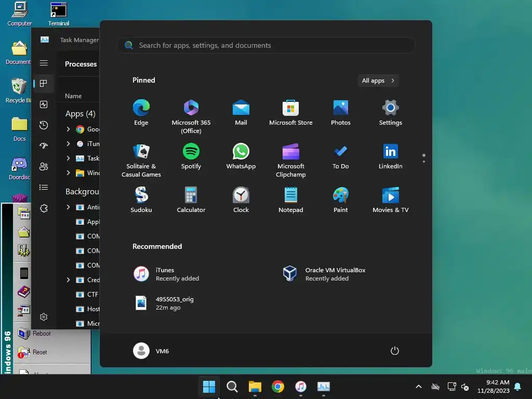Open Spotify from pinned apps
This screenshot has height=399, width=532.
(191, 156)
